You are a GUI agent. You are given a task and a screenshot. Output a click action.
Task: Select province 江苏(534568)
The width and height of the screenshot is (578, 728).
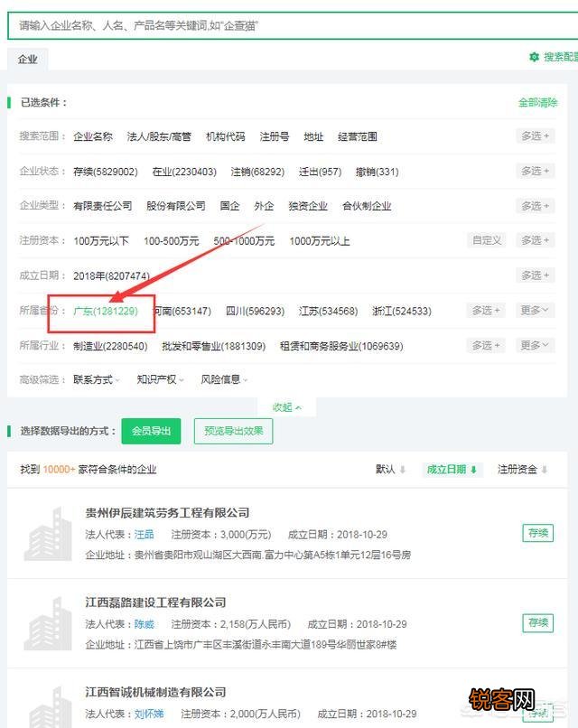click(328, 311)
